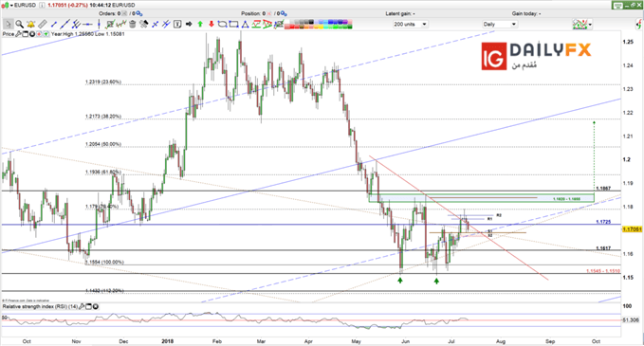Pick a blue swatch from color palette
644x346 pixels.
[332, 22]
